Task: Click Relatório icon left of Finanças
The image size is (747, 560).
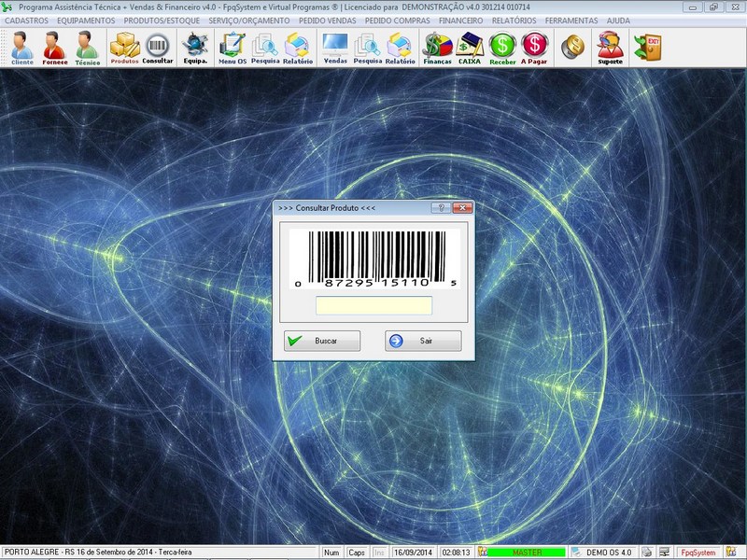Action: coord(401,48)
